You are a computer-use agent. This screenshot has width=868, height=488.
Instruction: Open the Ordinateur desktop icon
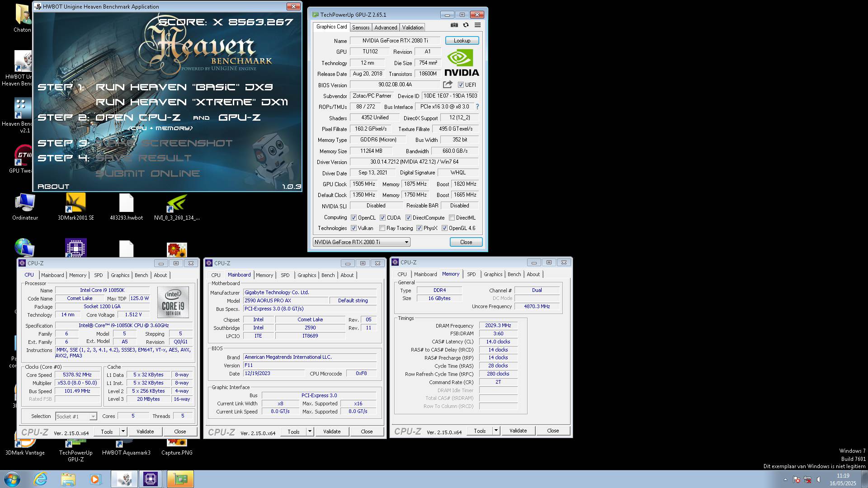(x=25, y=207)
